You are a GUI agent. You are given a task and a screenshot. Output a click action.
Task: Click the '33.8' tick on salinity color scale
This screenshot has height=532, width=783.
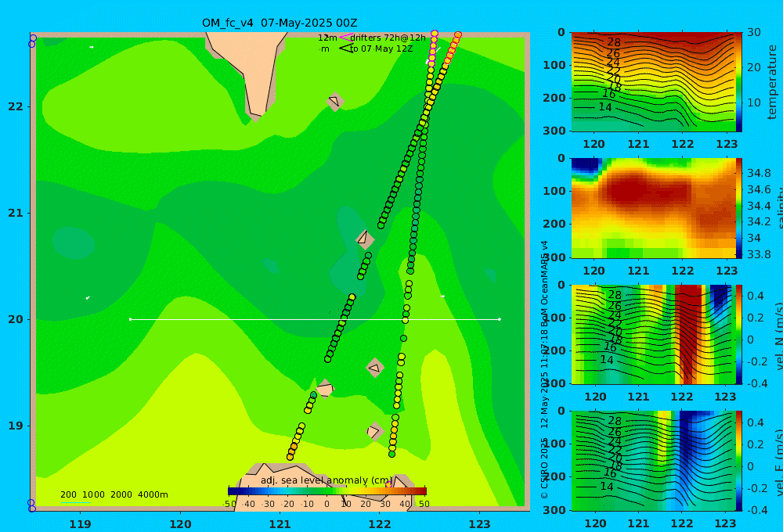click(759, 254)
